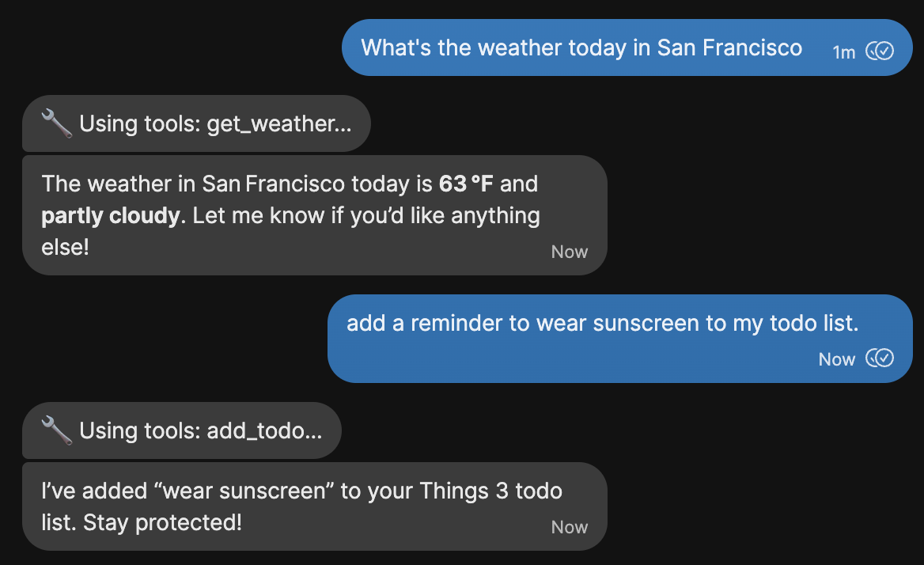Click the bold "partly cloudy" text
The image size is (924, 565).
[111, 215]
